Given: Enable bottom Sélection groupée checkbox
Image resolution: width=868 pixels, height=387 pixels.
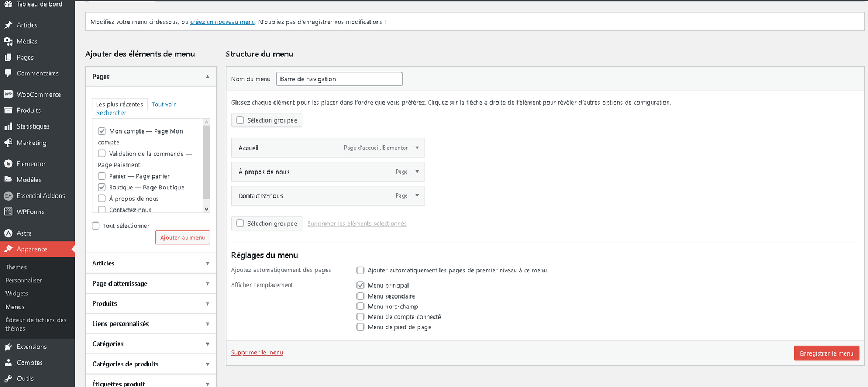Looking at the screenshot, I should (x=240, y=223).
